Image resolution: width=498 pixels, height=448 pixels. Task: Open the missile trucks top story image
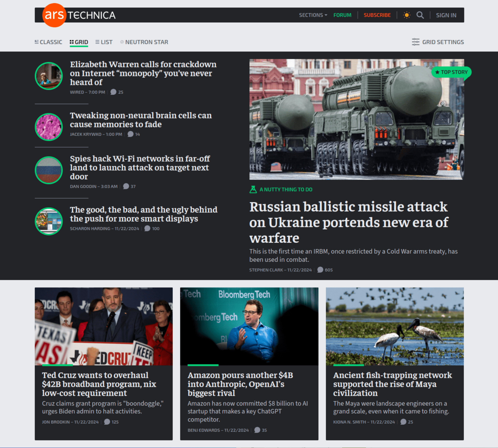click(357, 119)
